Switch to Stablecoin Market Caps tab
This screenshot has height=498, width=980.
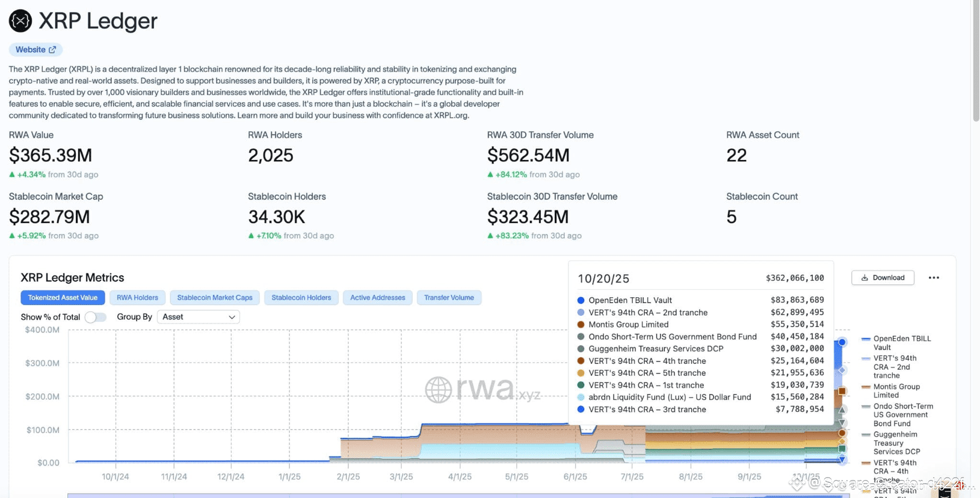coord(215,298)
